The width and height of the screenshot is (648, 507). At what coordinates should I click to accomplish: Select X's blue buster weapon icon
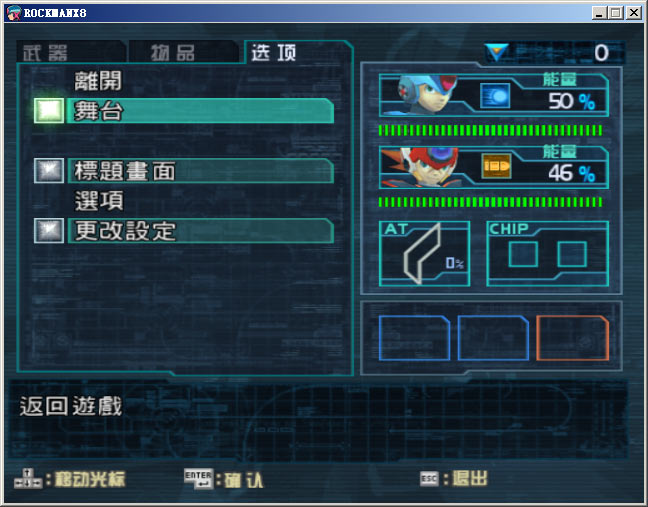click(495, 96)
